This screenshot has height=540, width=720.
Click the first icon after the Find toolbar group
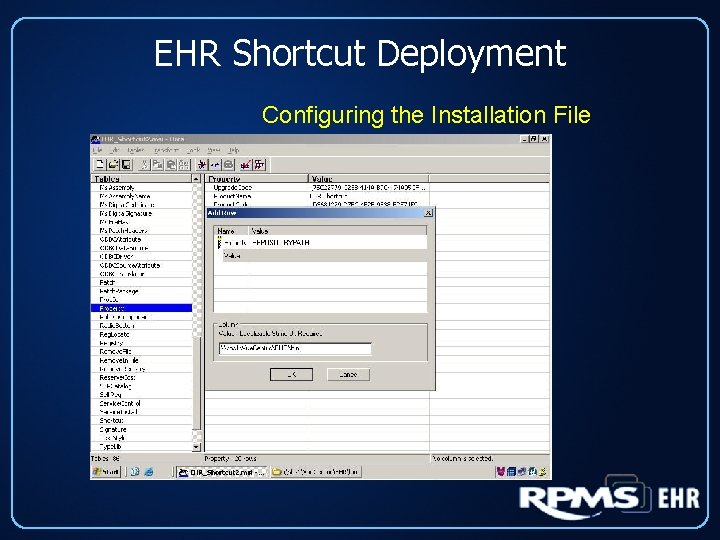(x=202, y=164)
